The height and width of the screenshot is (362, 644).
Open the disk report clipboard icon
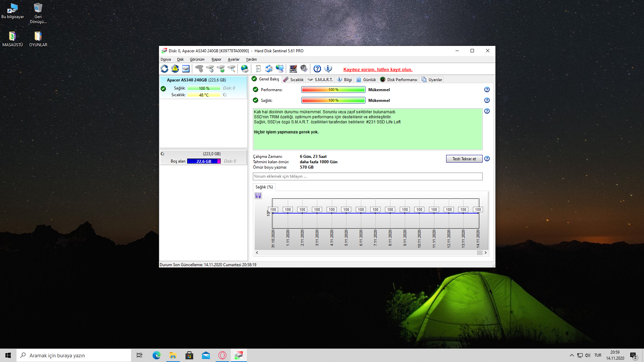tap(258, 69)
